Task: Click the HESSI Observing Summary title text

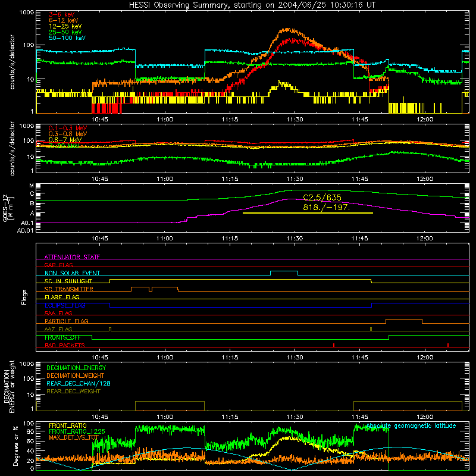Action: click(252, 5)
